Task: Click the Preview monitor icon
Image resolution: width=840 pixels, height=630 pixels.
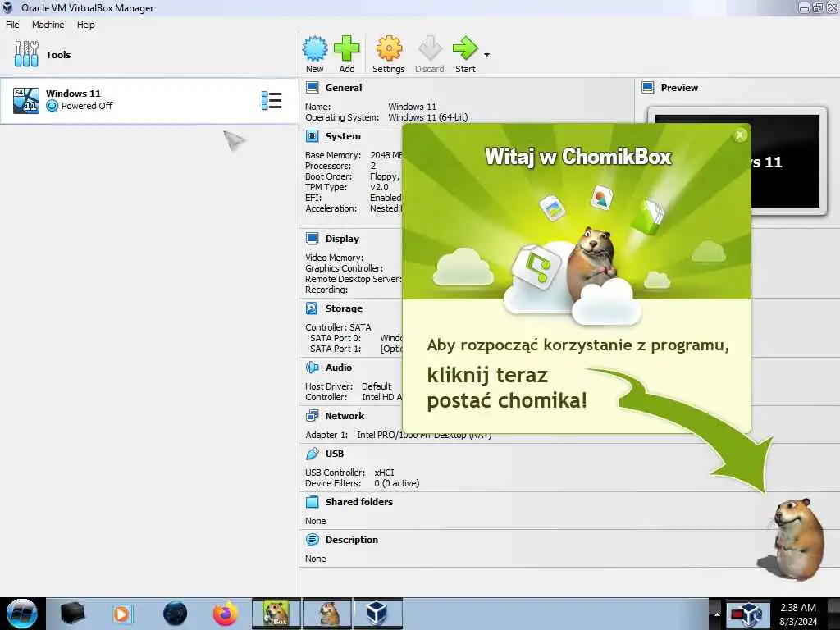Action: click(x=648, y=87)
